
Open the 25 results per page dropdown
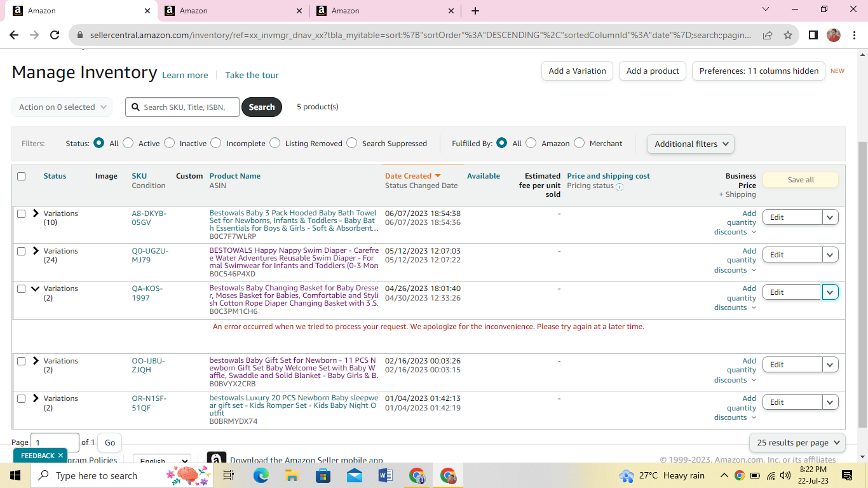[x=797, y=442]
